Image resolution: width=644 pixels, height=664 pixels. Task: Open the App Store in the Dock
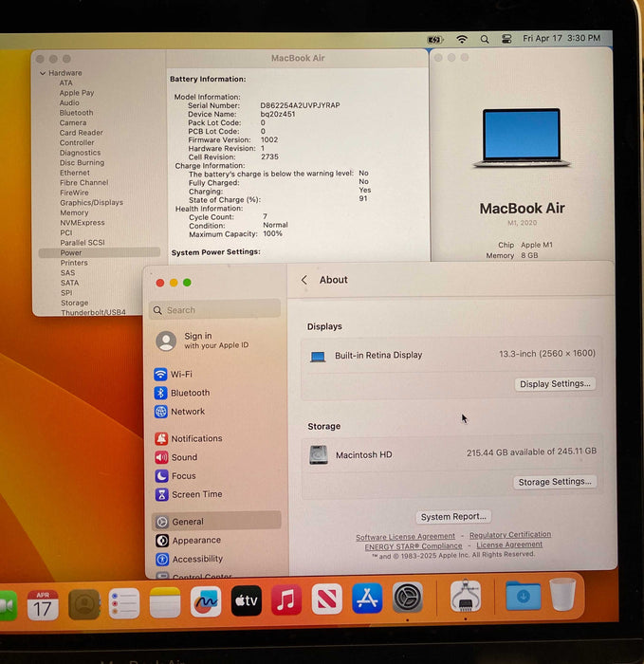point(367,598)
